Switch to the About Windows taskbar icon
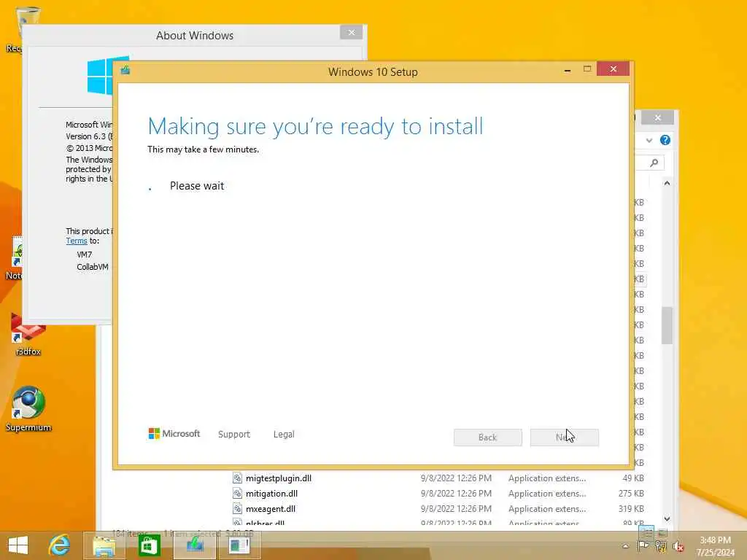 (239, 545)
